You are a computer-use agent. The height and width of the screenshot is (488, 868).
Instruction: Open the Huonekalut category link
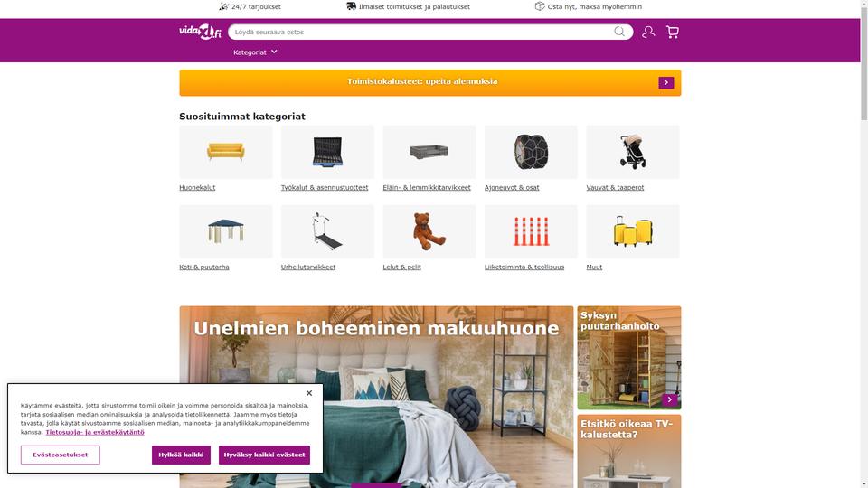pos(197,188)
